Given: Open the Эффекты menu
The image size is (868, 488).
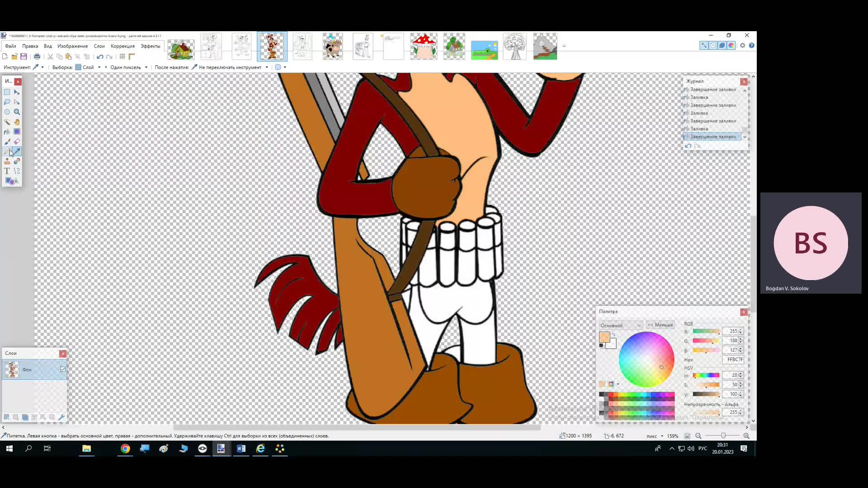Looking at the screenshot, I should [151, 46].
